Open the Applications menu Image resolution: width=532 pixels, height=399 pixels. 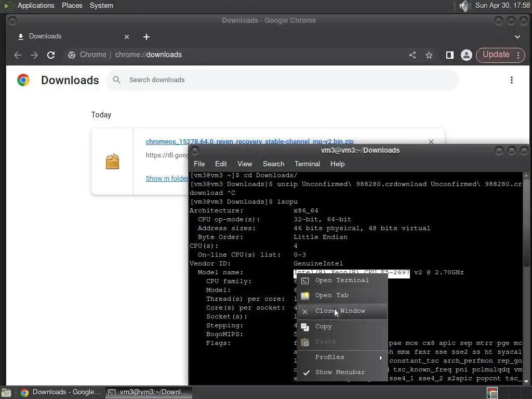tap(36, 5)
